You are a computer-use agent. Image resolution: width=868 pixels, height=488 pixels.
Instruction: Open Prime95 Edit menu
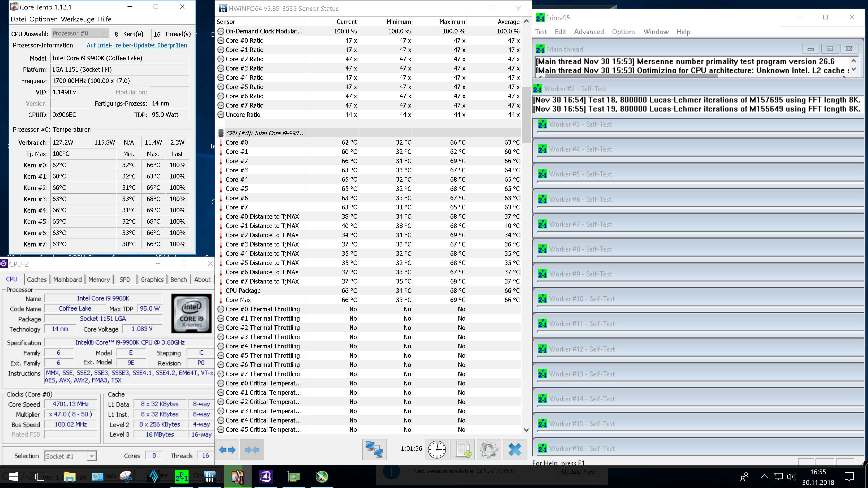(560, 32)
